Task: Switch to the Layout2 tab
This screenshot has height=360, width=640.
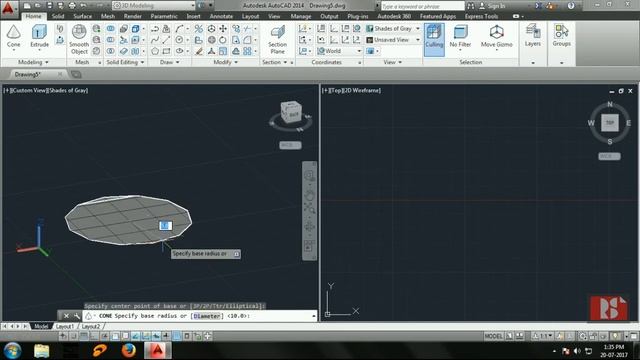Action: (x=91, y=327)
